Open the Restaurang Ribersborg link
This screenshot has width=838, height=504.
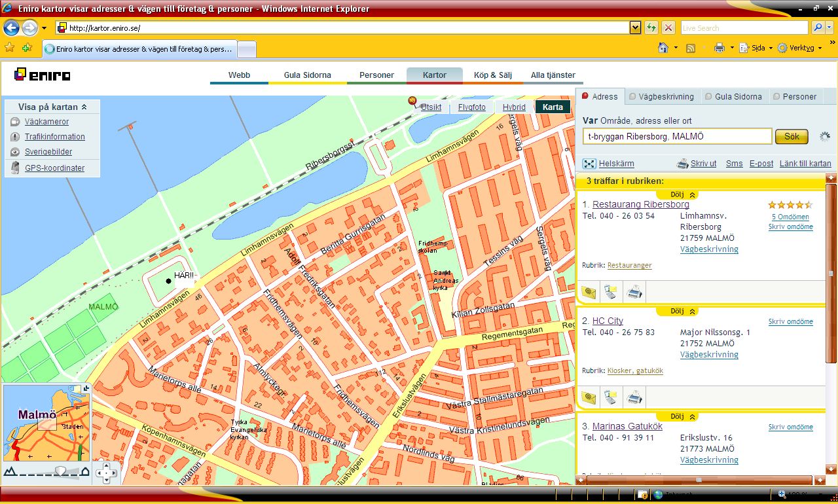(641, 204)
